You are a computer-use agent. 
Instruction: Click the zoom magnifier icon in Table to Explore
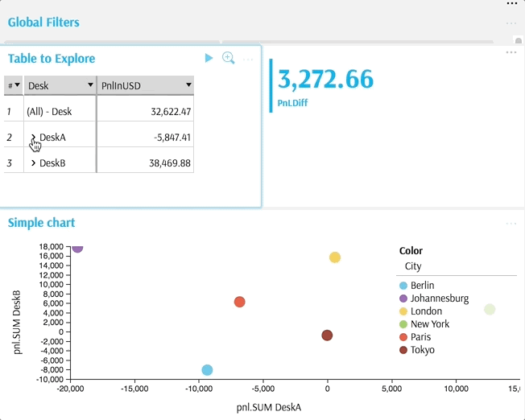(x=229, y=58)
